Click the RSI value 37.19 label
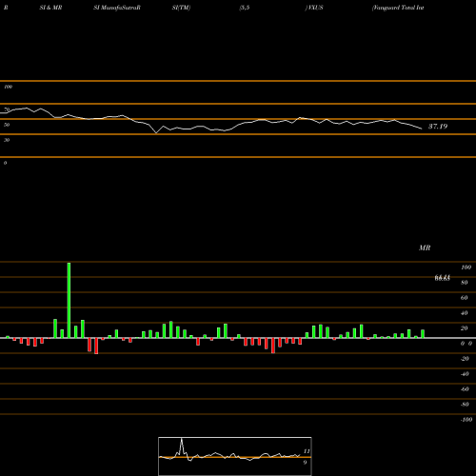 [438, 127]
